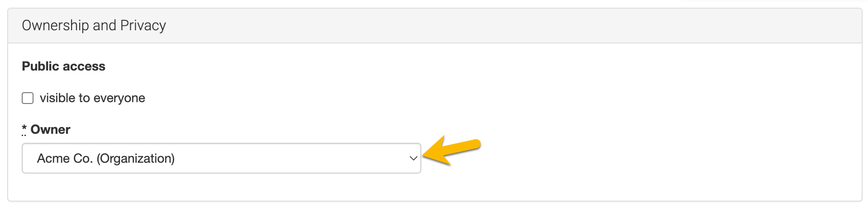Enable the visible to everyone checkbox
This screenshot has height=207, width=868.
(28, 98)
